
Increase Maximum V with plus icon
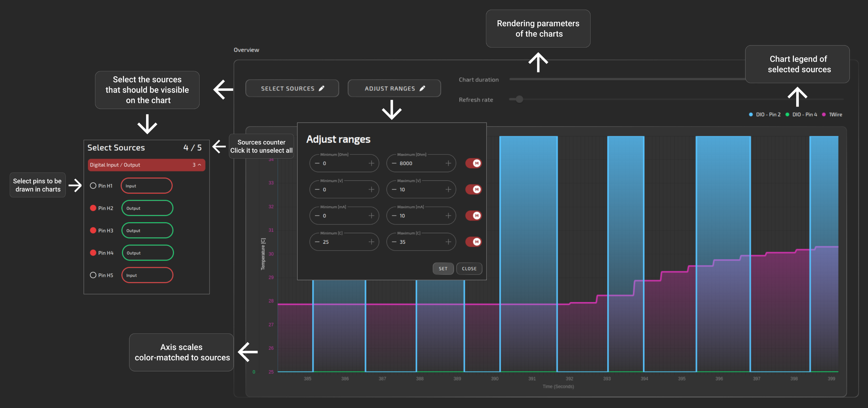pyautogui.click(x=448, y=189)
